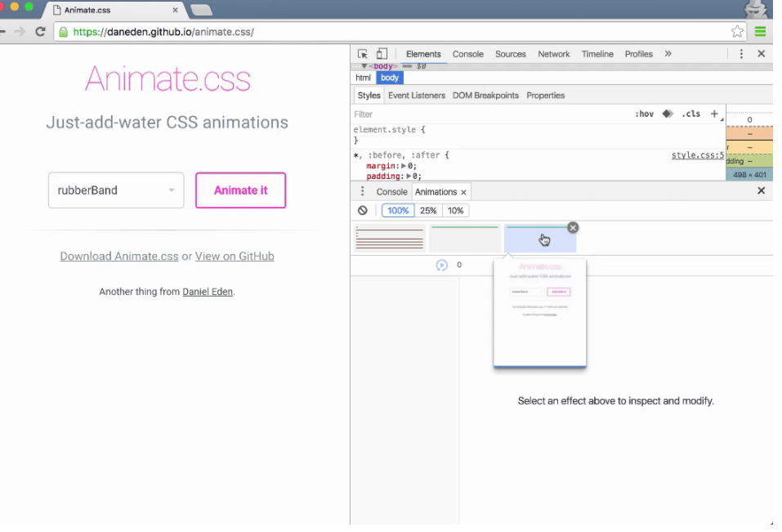Clear all animations icon
Image resolution: width=782 pixels, height=532 pixels.
[363, 210]
